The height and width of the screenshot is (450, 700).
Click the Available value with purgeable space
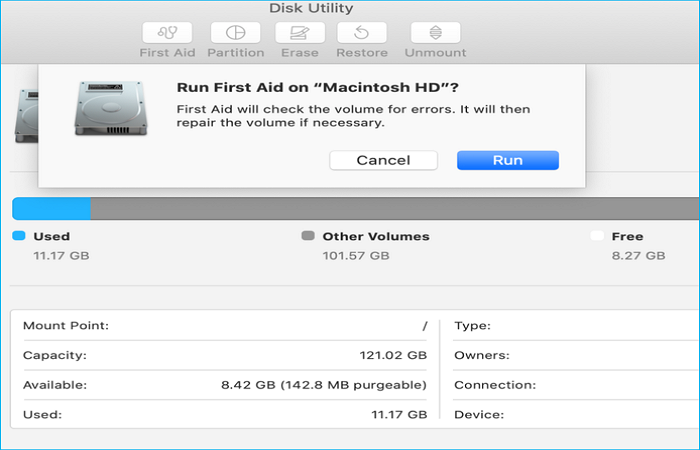pyautogui.click(x=324, y=384)
